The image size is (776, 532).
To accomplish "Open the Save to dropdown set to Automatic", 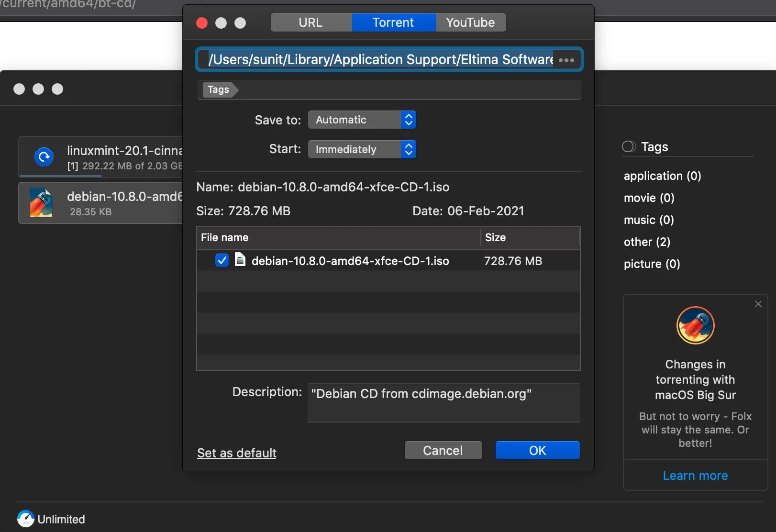I will pyautogui.click(x=362, y=120).
